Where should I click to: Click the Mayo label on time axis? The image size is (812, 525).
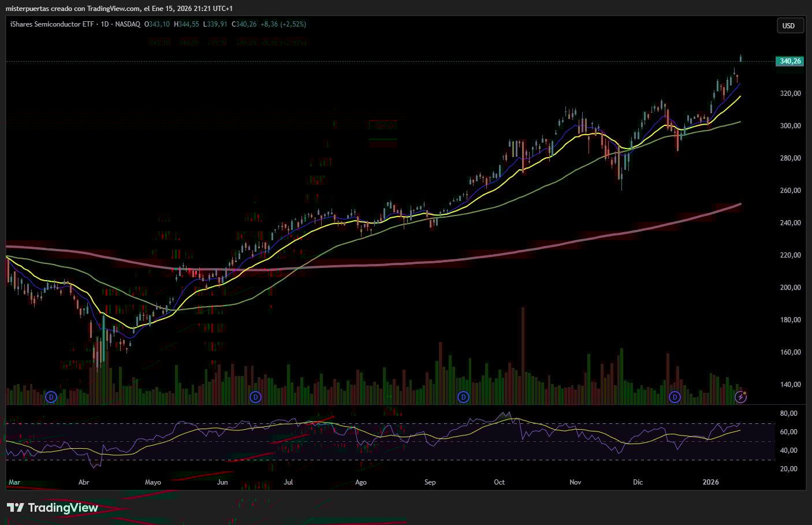click(x=153, y=482)
